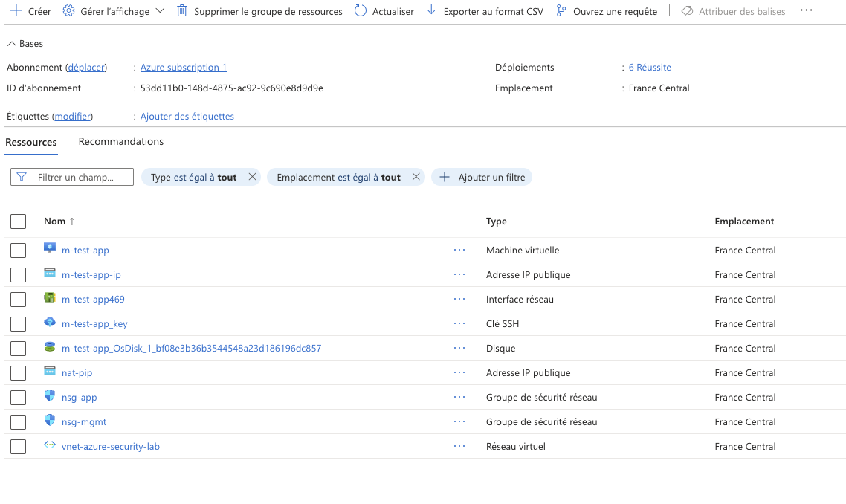The height and width of the screenshot is (504, 846).
Task: Click the public IP icon of m-test-app-ip
Action: coord(50,273)
